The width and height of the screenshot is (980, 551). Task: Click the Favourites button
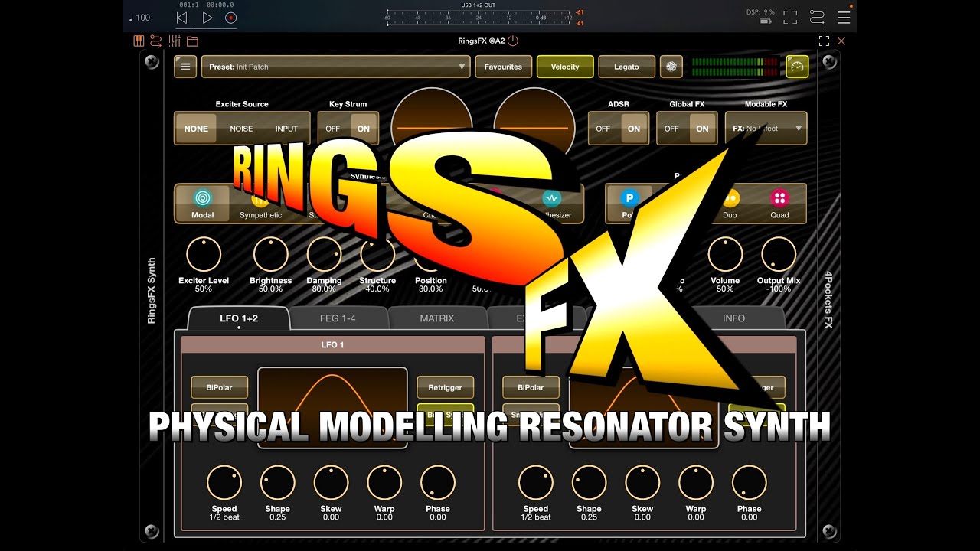[503, 67]
